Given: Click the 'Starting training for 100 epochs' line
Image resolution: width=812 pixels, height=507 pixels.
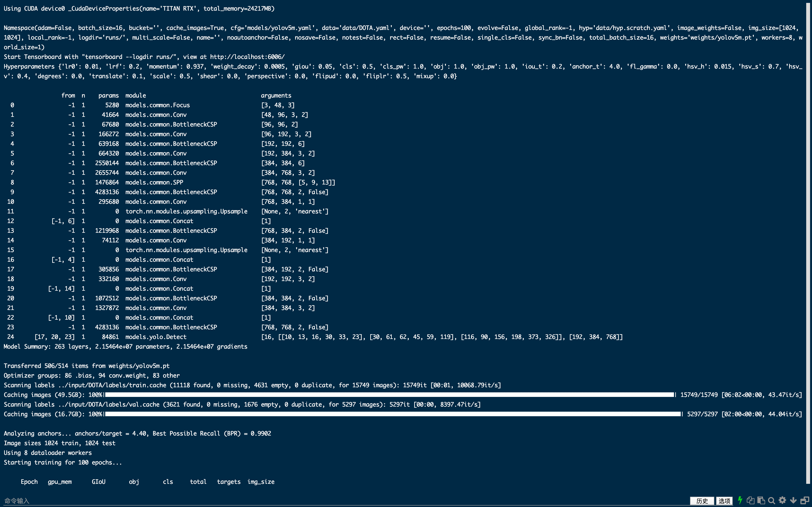Looking at the screenshot, I should (x=63, y=462).
